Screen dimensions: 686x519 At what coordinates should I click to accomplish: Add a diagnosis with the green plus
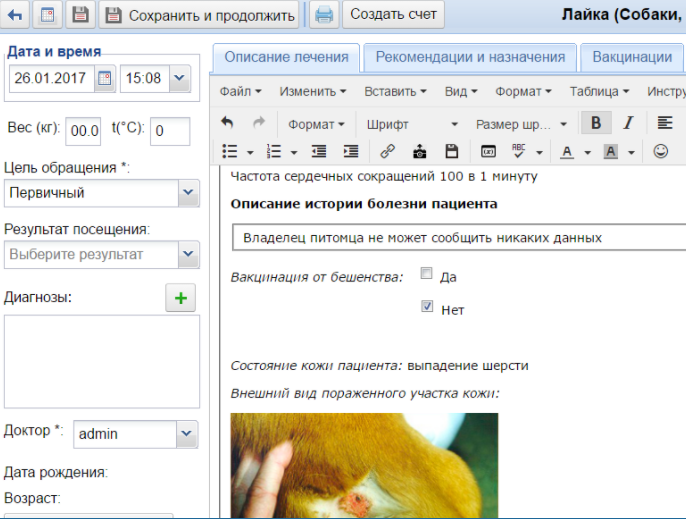click(x=180, y=297)
